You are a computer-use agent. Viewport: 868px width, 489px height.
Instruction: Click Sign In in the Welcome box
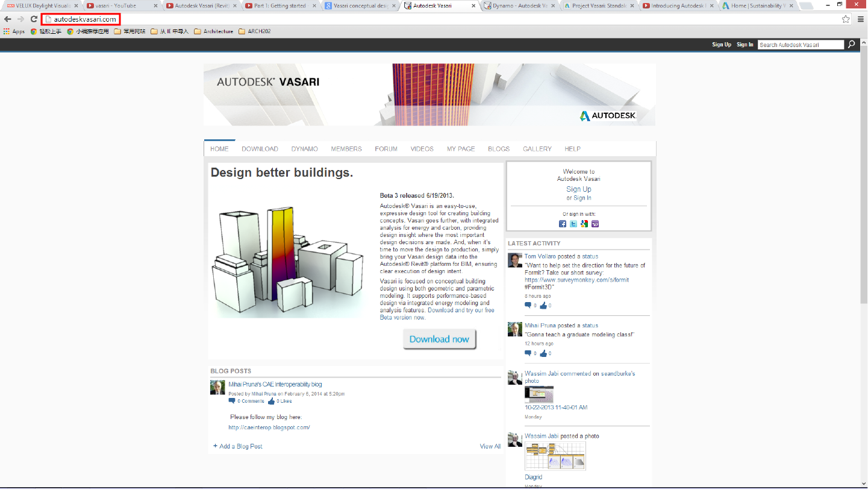coord(582,198)
